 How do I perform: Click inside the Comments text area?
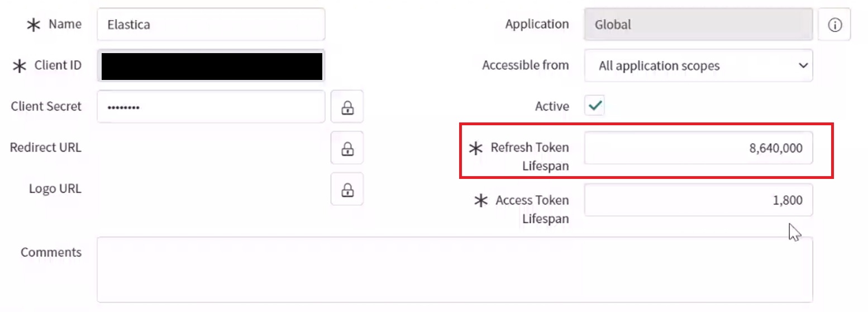tap(455, 270)
